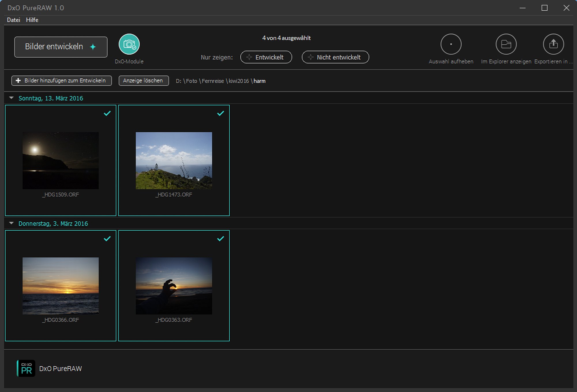
Task: Uncheck the checkmark on _HDG1509.ORF
Action: pyautogui.click(x=107, y=114)
